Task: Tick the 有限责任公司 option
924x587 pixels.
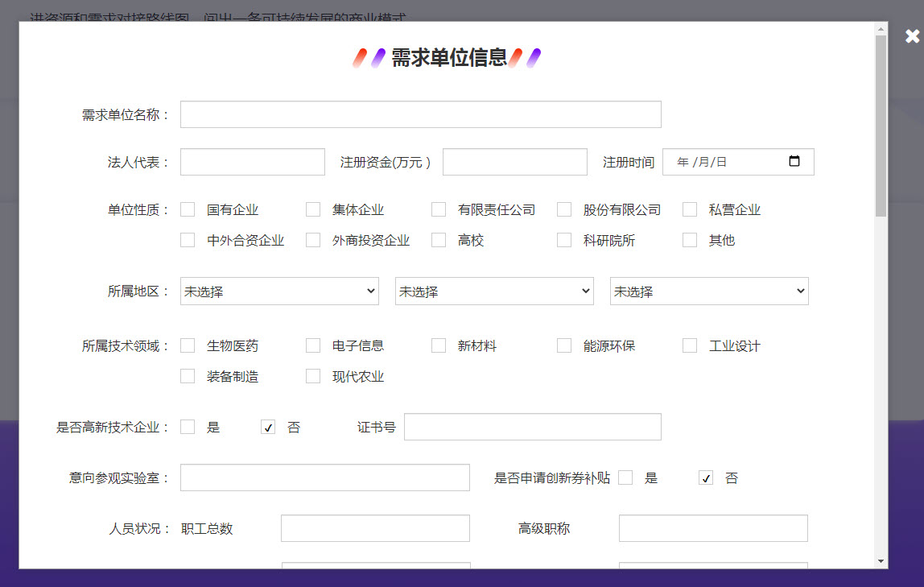Action: [439, 209]
